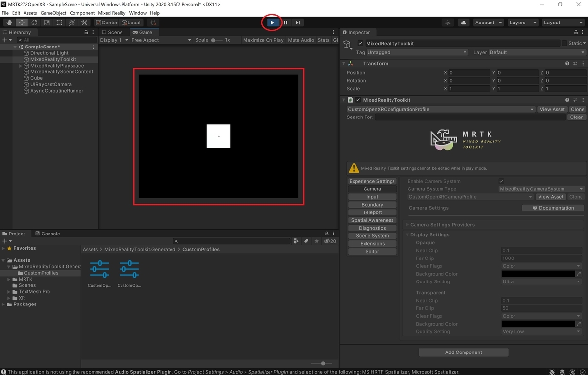Lock the Project panel
The width and height of the screenshot is (588, 375).
coord(326,234)
